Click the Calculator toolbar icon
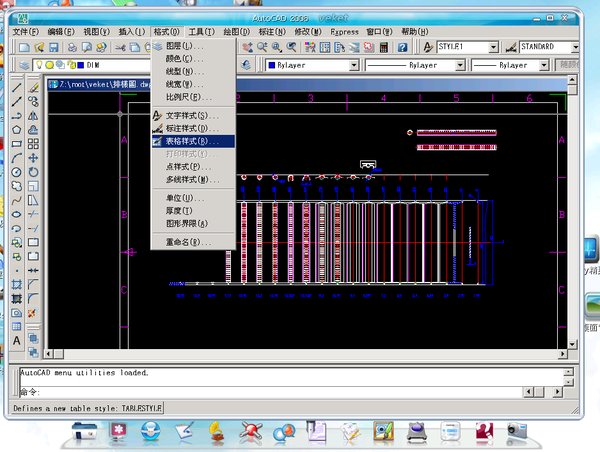The width and height of the screenshot is (600, 452). coord(384,47)
